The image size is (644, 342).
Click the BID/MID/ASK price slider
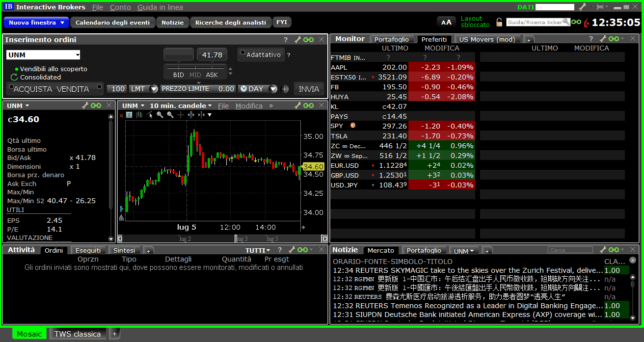pos(195,71)
